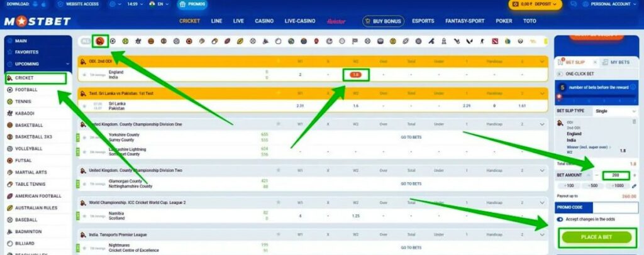Viewport: 644px width, 255px height.
Task: Add +100 to the bet amount
Action: point(569,186)
